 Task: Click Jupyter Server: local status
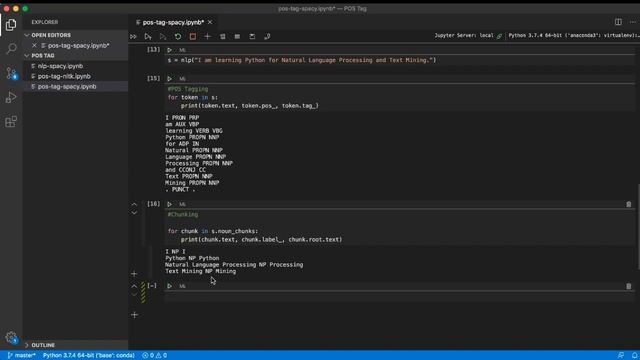tap(468, 36)
